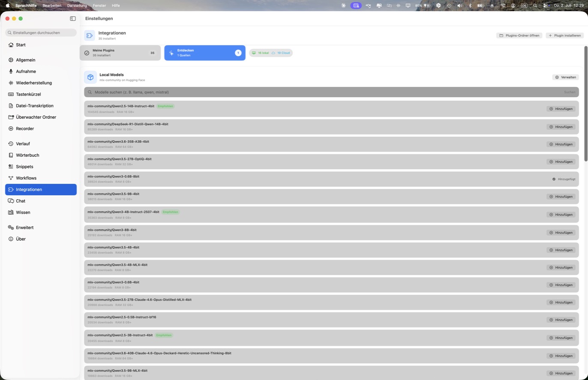
Task: Click the DE input source indicator
Action: 524,6
